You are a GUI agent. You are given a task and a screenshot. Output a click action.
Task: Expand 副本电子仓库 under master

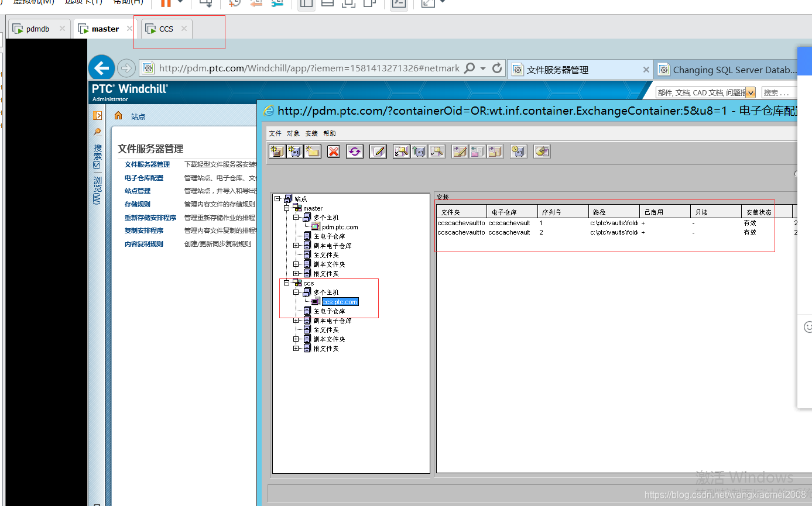pyautogui.click(x=296, y=246)
